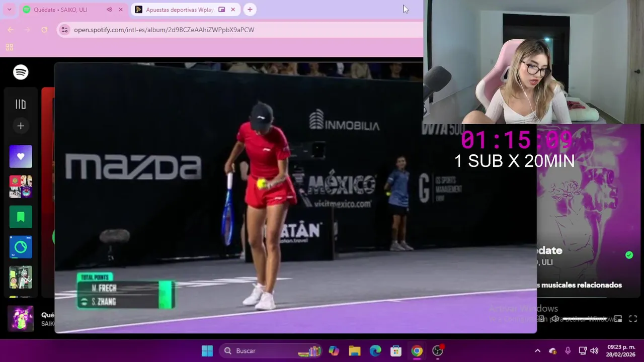The image size is (644, 362).
Task: View site information icon in address bar
Action: [x=64, y=30]
